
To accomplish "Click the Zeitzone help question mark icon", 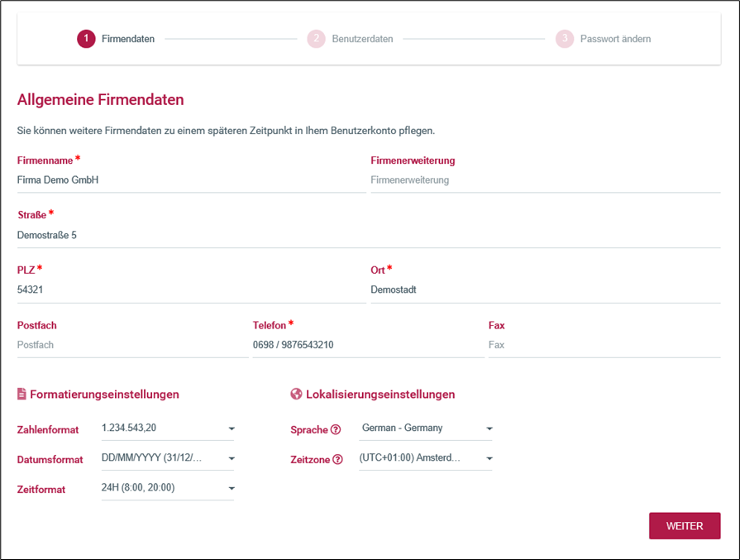I will 337,460.
